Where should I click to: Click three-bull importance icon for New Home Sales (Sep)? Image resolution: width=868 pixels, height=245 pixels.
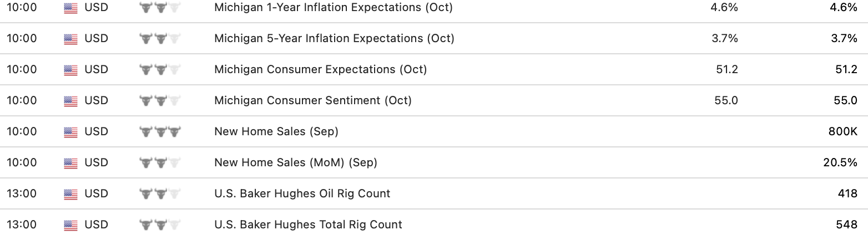point(160,132)
